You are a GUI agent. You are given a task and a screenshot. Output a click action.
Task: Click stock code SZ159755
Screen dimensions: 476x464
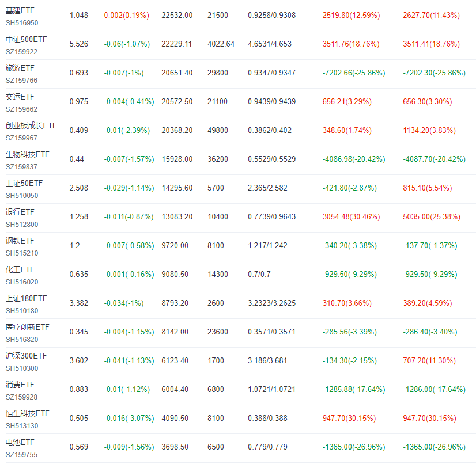21,455
